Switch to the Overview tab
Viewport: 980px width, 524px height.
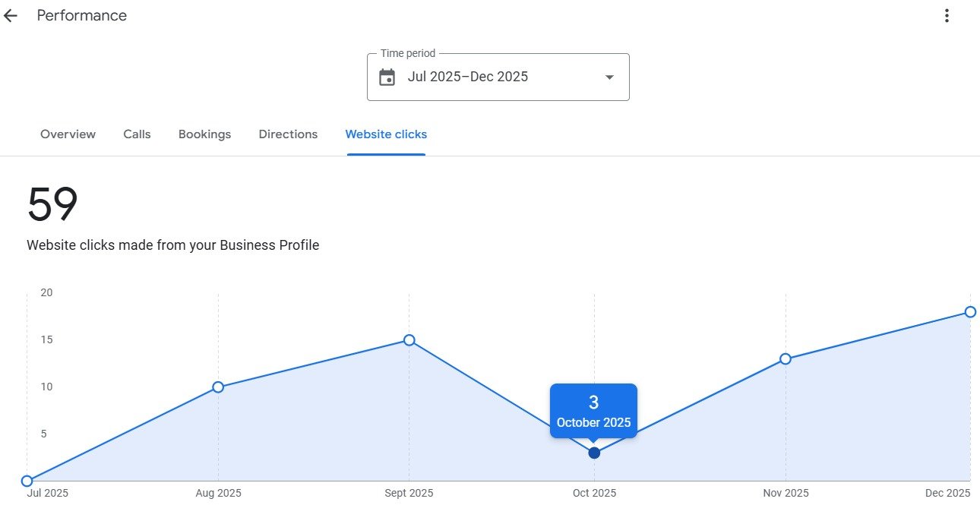(68, 134)
